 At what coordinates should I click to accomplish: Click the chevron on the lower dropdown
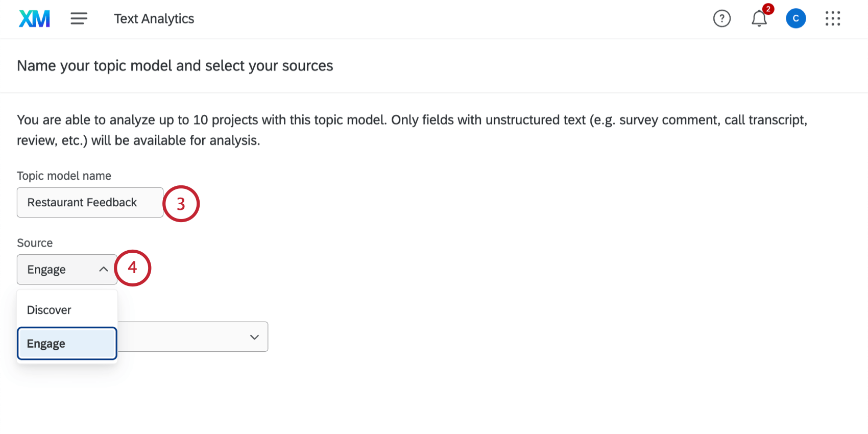pyautogui.click(x=254, y=337)
